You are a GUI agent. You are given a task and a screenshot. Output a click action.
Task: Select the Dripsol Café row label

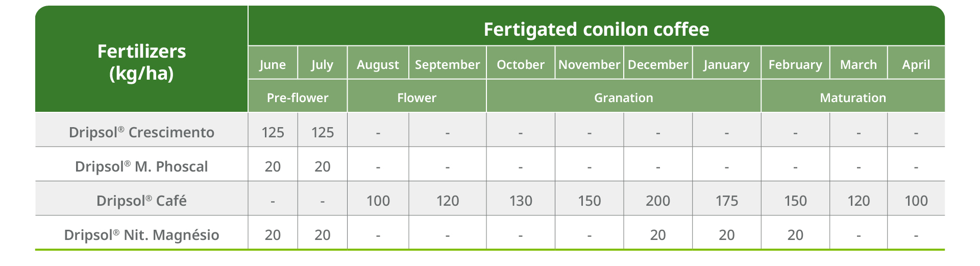click(x=141, y=200)
